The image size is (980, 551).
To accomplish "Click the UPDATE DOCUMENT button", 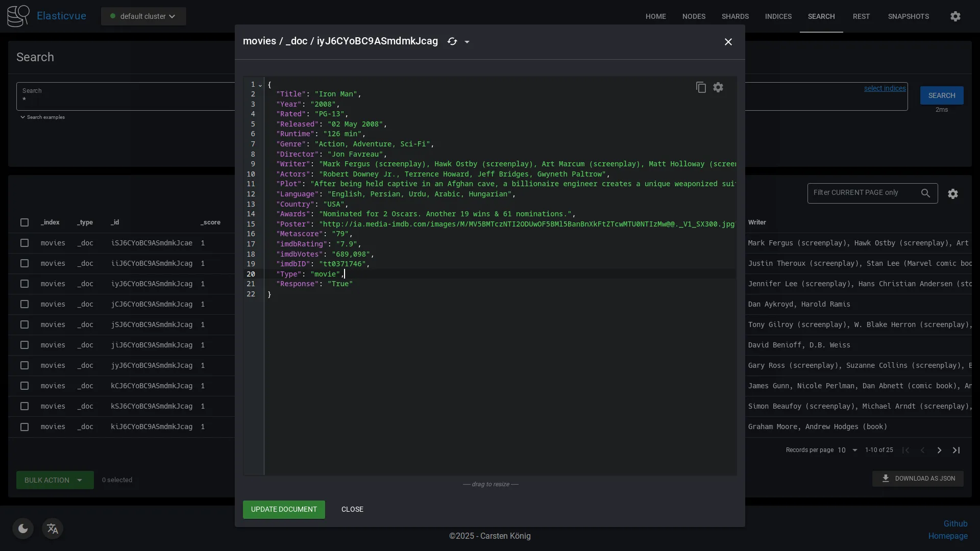I will coord(284,509).
